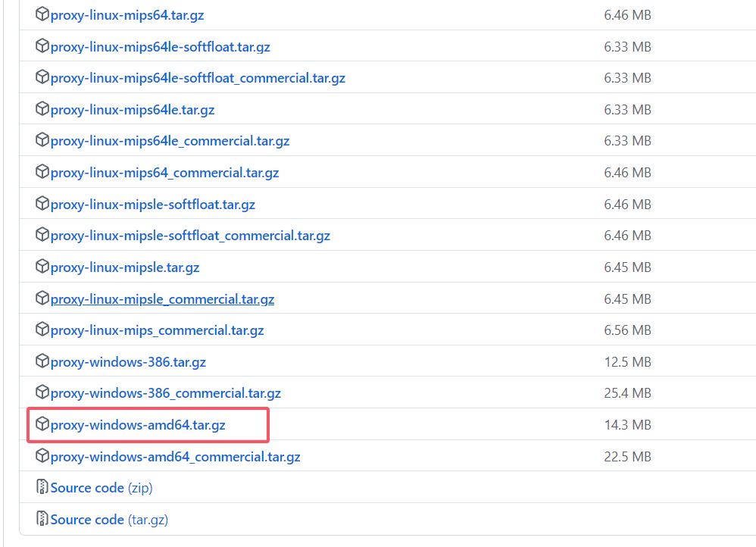Viewport: 756px width, 547px height.
Task: Click zip file icon beside Source code (zip)
Action: tap(42, 486)
